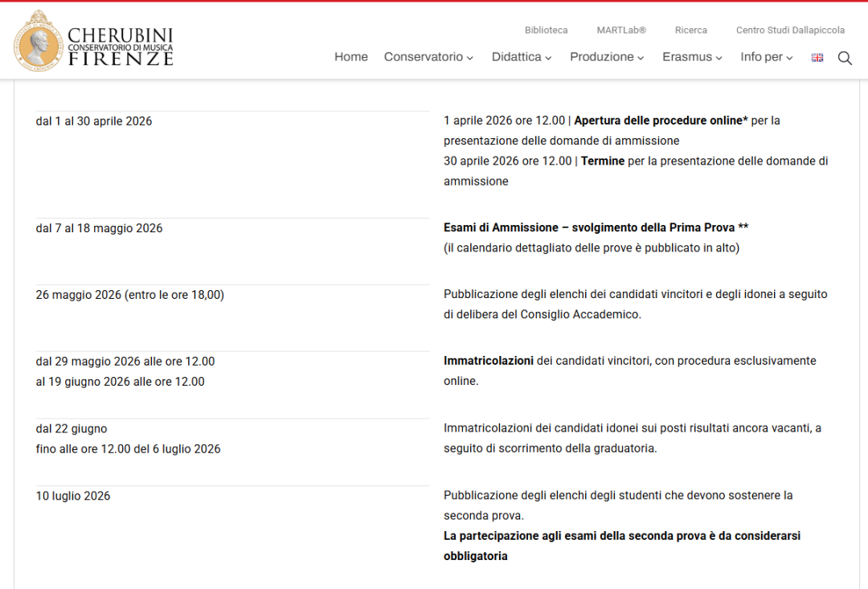Open the Ricerca top link

[691, 31]
